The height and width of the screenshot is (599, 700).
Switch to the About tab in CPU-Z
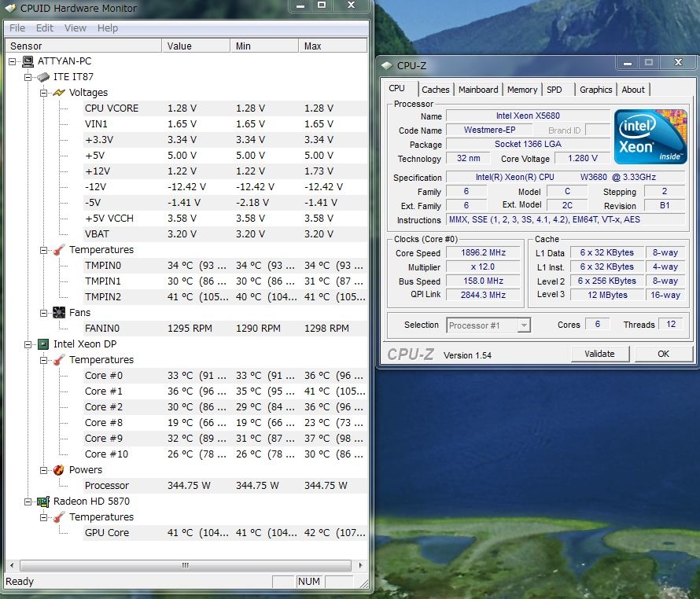tap(633, 90)
